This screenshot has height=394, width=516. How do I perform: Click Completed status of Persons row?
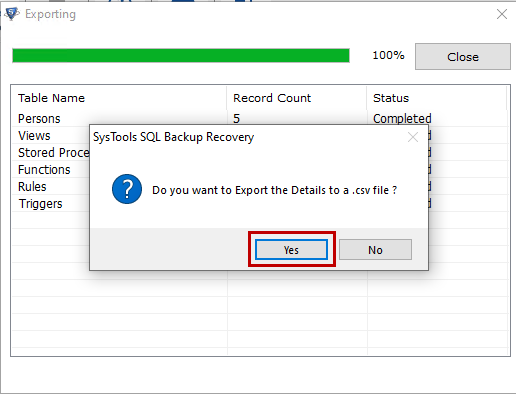(x=402, y=119)
